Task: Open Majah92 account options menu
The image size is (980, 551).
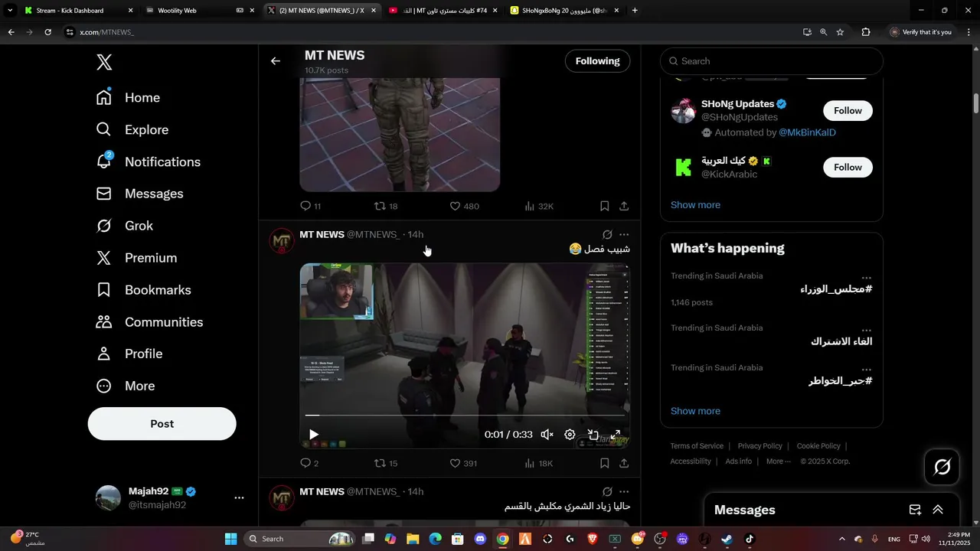Action: coord(239,497)
